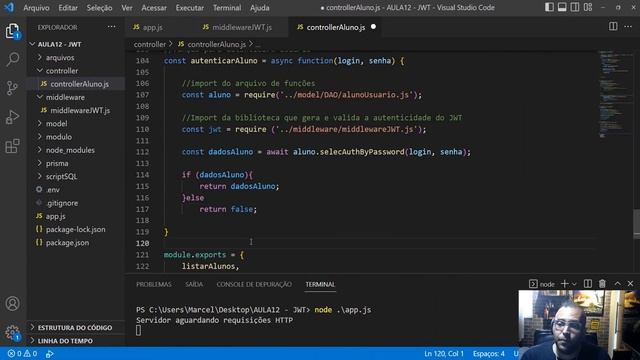
Task: Open the Ajuda menu
Action: point(260,8)
